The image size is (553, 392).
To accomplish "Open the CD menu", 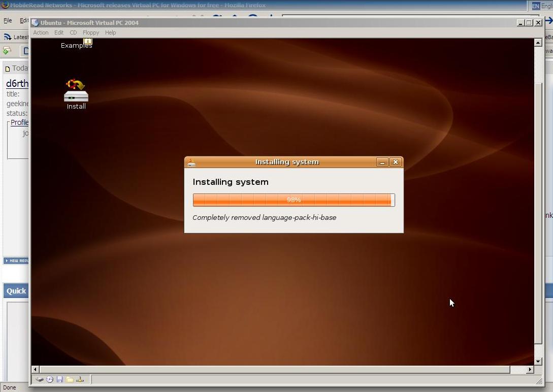I will point(73,32).
